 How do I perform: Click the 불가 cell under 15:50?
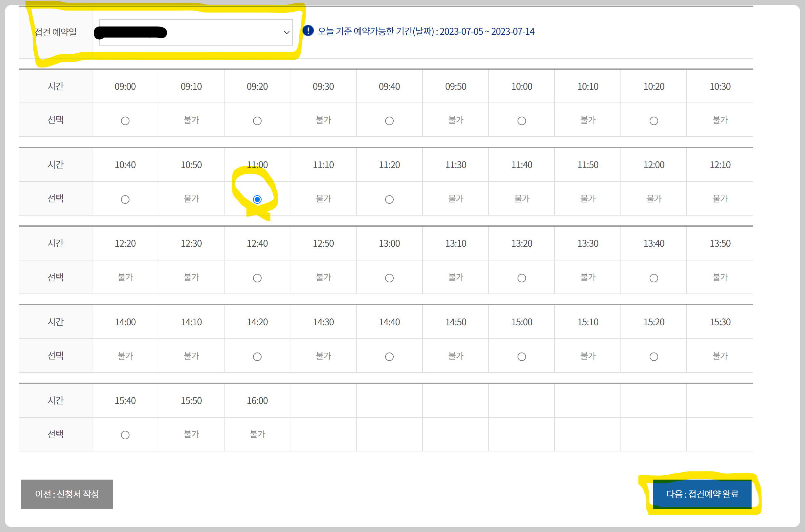pyautogui.click(x=191, y=434)
